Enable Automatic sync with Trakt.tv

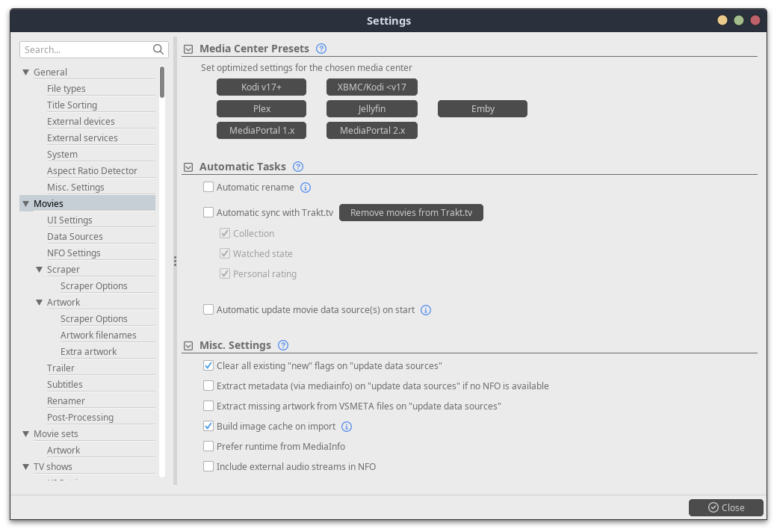point(209,213)
